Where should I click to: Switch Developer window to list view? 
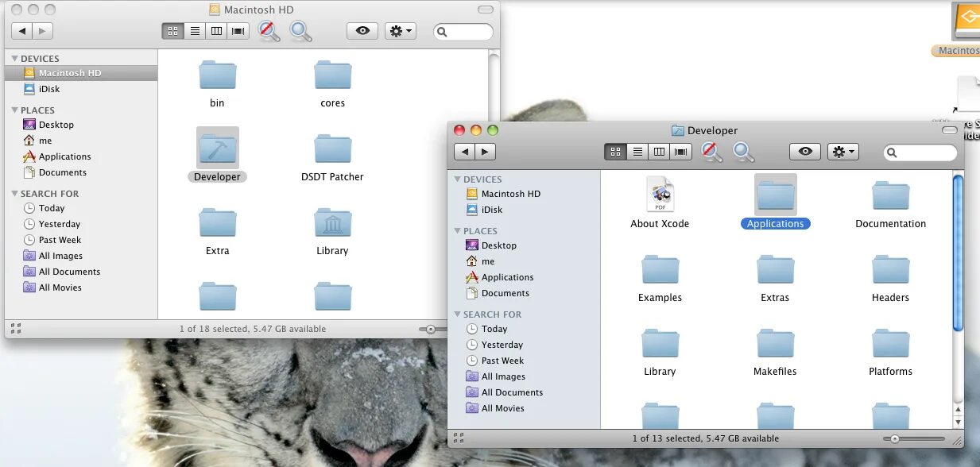click(637, 151)
